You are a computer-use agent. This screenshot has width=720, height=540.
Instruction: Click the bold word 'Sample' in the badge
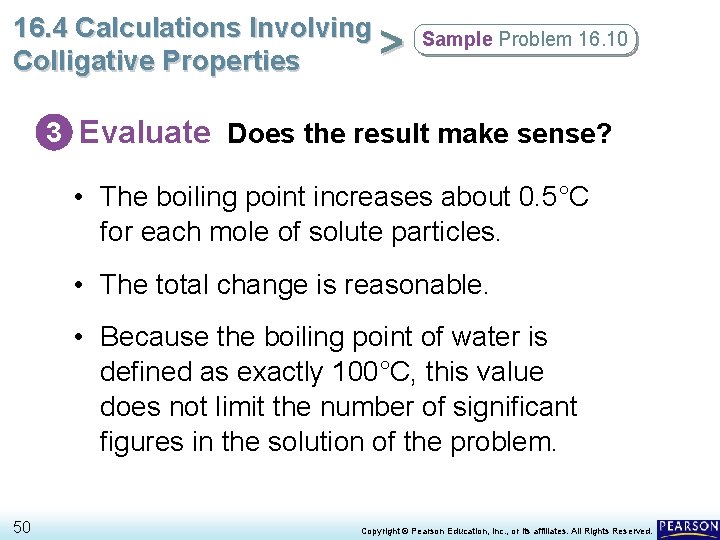pos(458,40)
